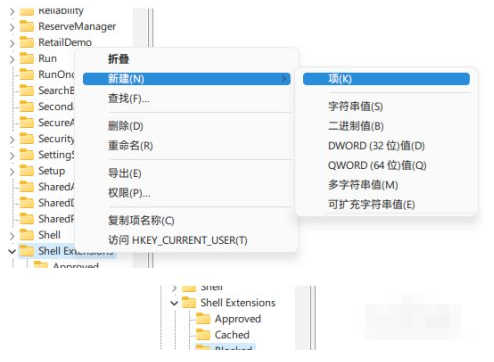Create a new 二进制值(B)
This screenshot has height=362, width=494.
[x=386, y=126]
